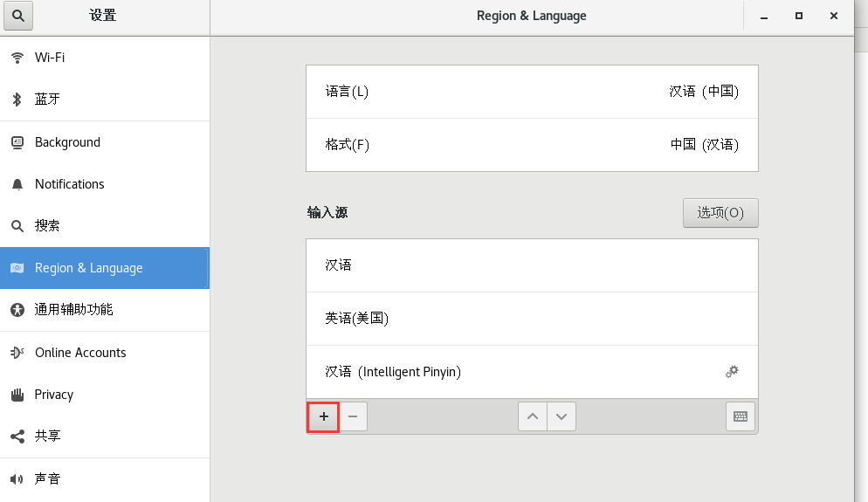The image size is (868, 502).
Task: Add a new input source with plus button
Action: pyautogui.click(x=323, y=416)
